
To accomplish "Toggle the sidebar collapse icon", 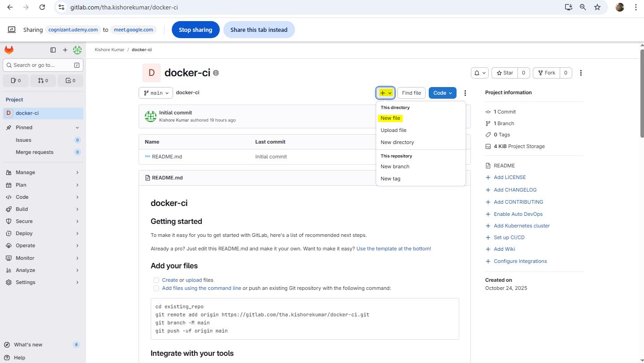I will tap(53, 50).
